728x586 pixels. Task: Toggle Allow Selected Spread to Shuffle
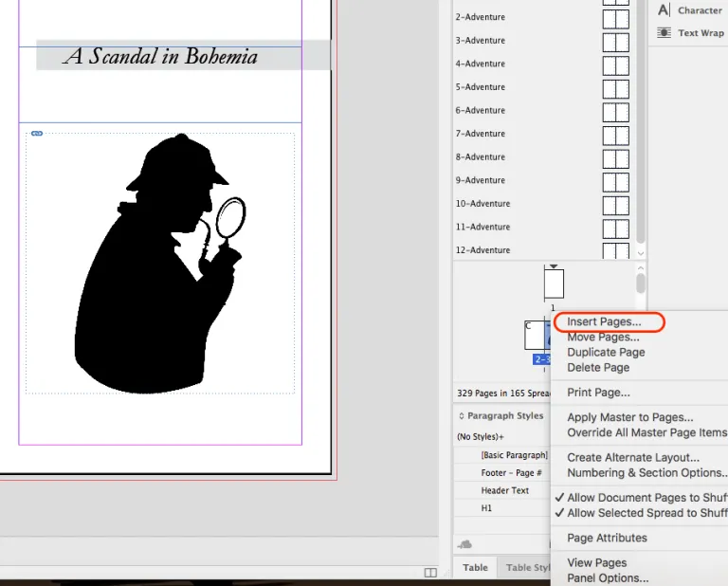(641, 513)
